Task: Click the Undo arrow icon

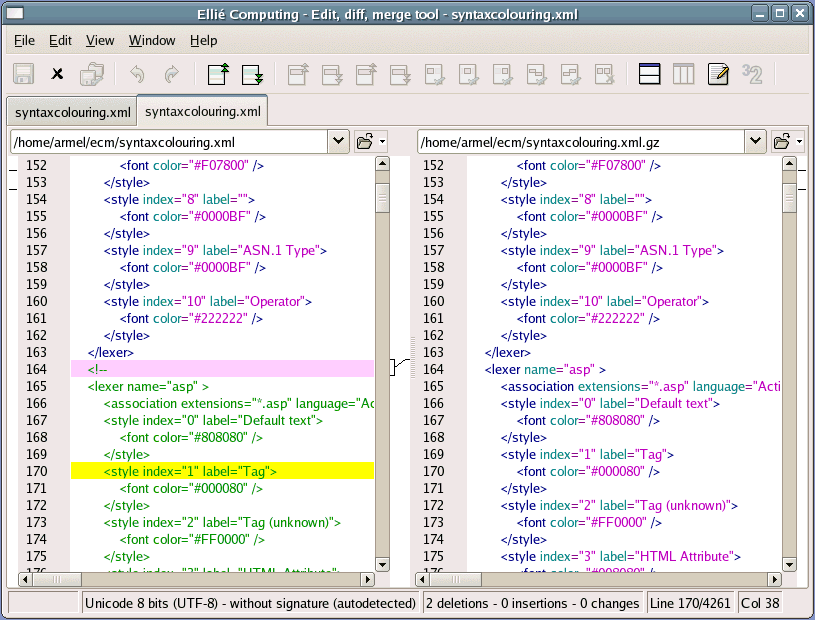Action: (x=138, y=74)
